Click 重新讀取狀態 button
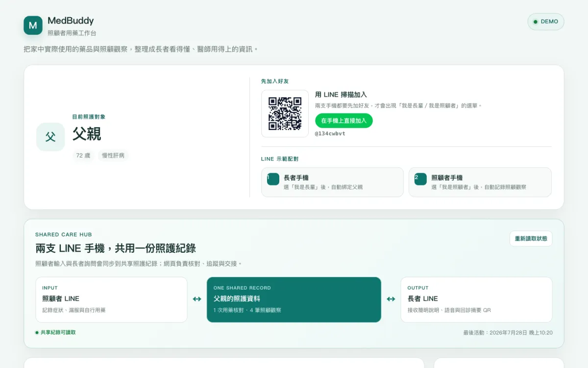Viewport: 588px width, 368px height. click(x=531, y=238)
